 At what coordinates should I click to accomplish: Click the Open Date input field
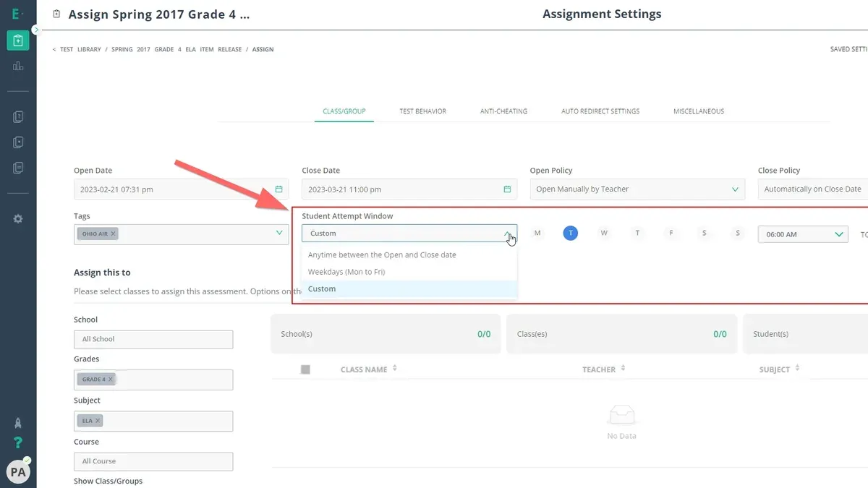coord(181,189)
